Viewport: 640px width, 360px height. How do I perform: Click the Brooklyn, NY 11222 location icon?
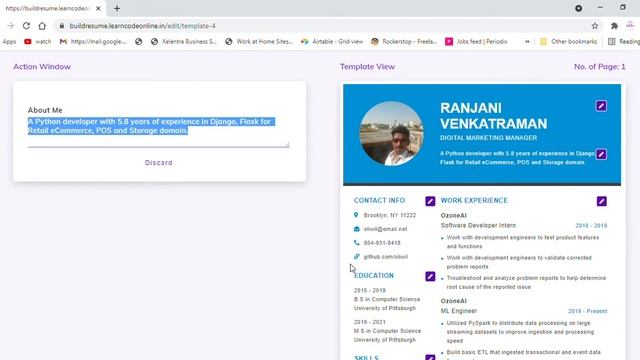click(x=356, y=215)
